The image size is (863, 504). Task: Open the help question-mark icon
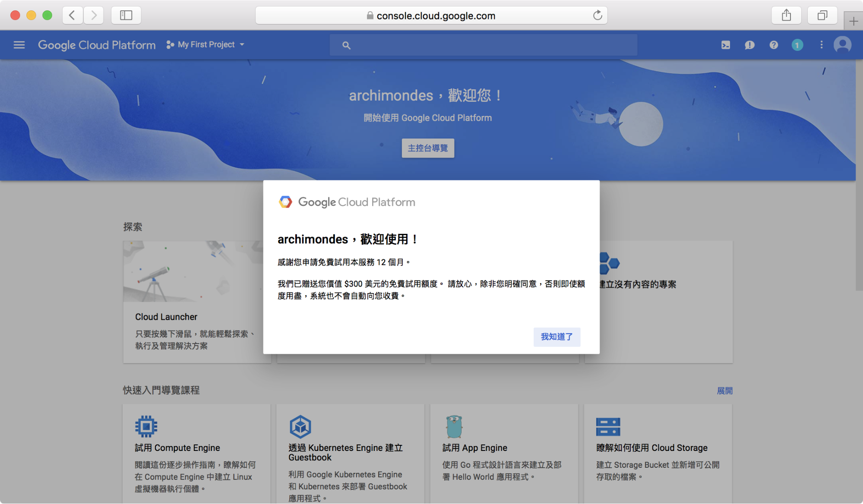click(774, 45)
